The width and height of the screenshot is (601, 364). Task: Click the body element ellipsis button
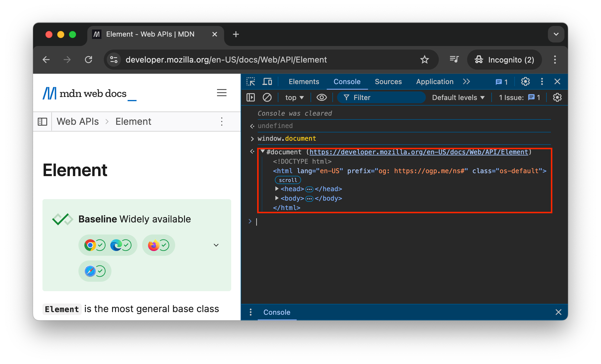pyautogui.click(x=309, y=199)
